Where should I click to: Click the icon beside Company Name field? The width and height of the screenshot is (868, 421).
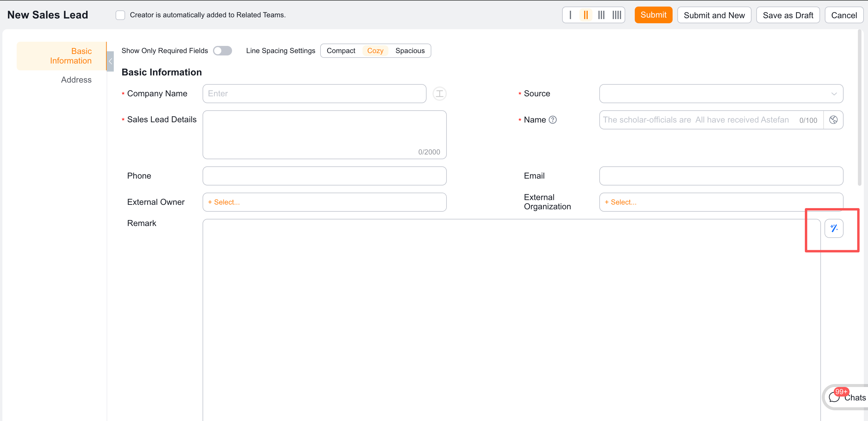click(x=439, y=93)
